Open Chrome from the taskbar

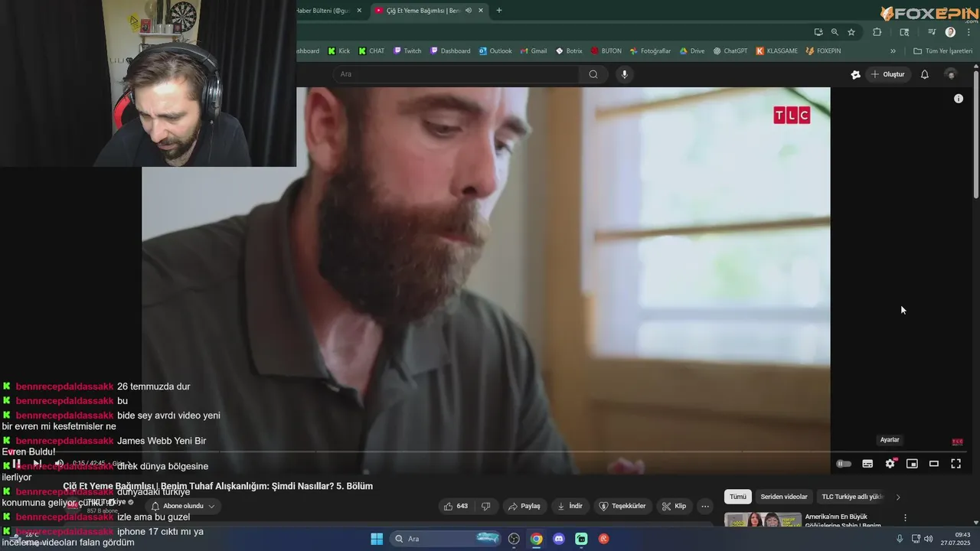(537, 539)
